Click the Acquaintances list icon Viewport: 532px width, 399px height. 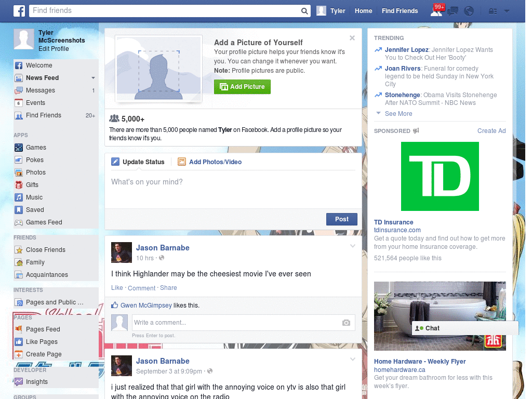tap(19, 275)
